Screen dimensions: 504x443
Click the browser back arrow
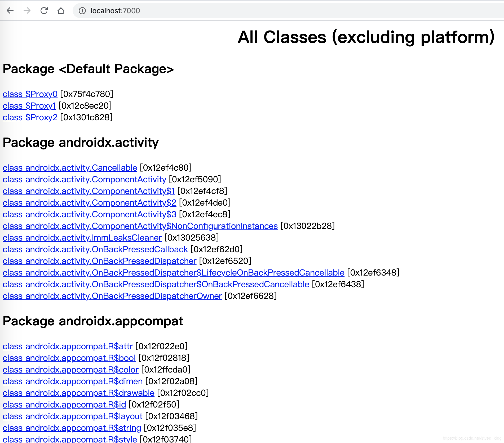10,11
